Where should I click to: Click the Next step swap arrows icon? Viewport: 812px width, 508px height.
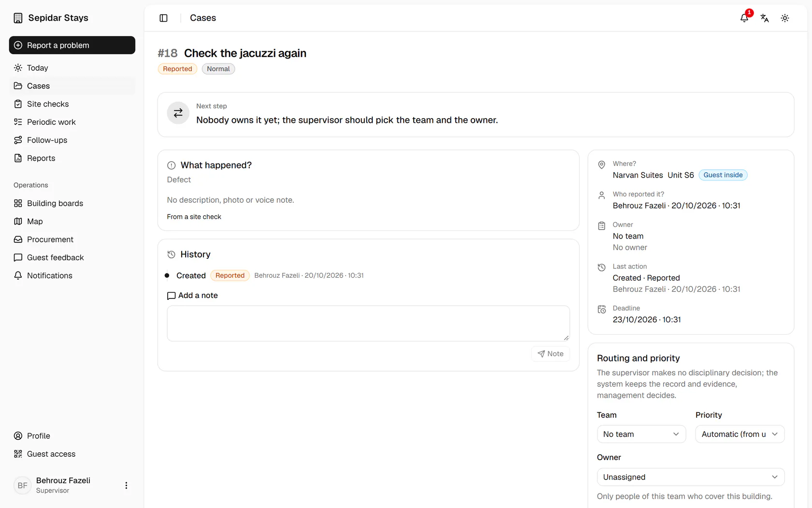(x=178, y=113)
